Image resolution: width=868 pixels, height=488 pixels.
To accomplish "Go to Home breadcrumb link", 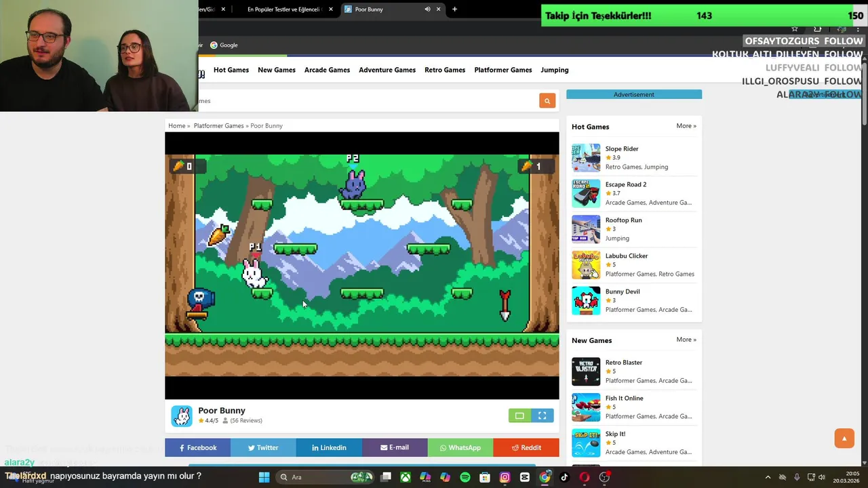I will point(177,126).
